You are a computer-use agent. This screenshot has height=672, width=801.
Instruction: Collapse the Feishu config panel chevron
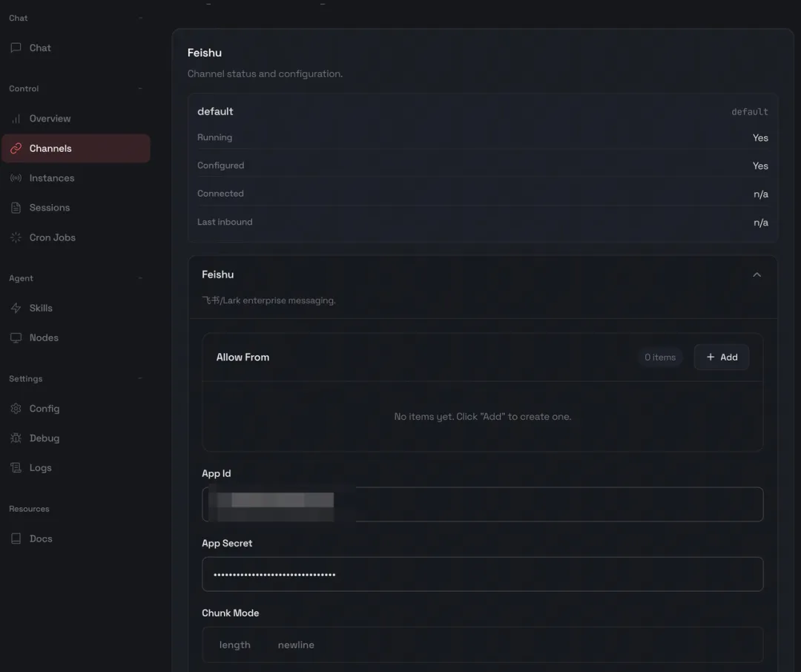pos(756,275)
